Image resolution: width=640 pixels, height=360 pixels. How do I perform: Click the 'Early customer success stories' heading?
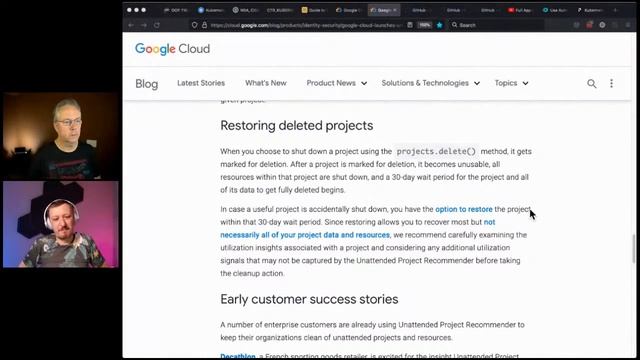tap(309, 299)
